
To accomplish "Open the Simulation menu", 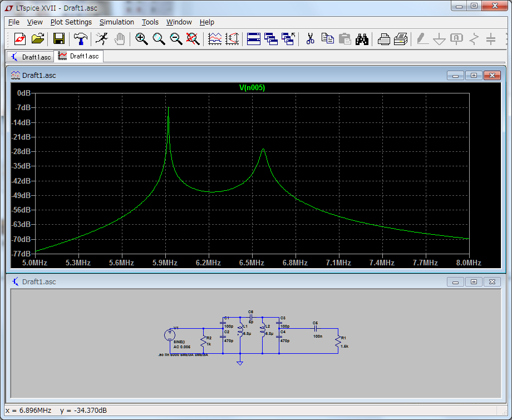I will pyautogui.click(x=116, y=22).
